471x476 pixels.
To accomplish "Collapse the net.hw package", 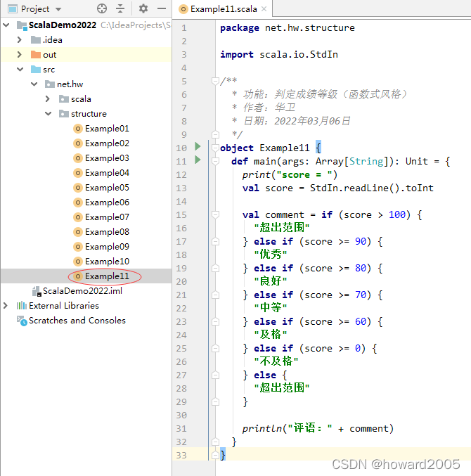I will pyautogui.click(x=34, y=84).
